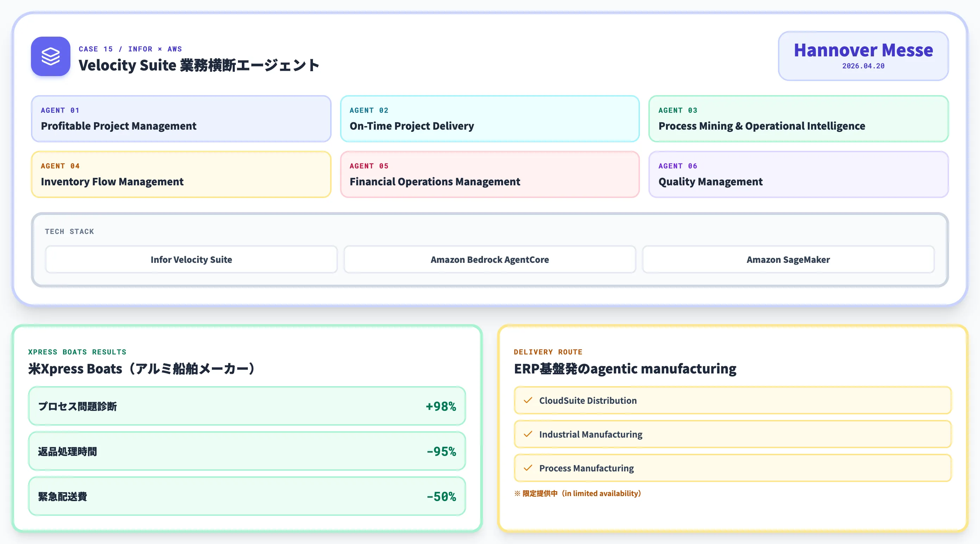This screenshot has height=544, width=980.
Task: Click the AGENT 04 label
Action: tap(60, 166)
